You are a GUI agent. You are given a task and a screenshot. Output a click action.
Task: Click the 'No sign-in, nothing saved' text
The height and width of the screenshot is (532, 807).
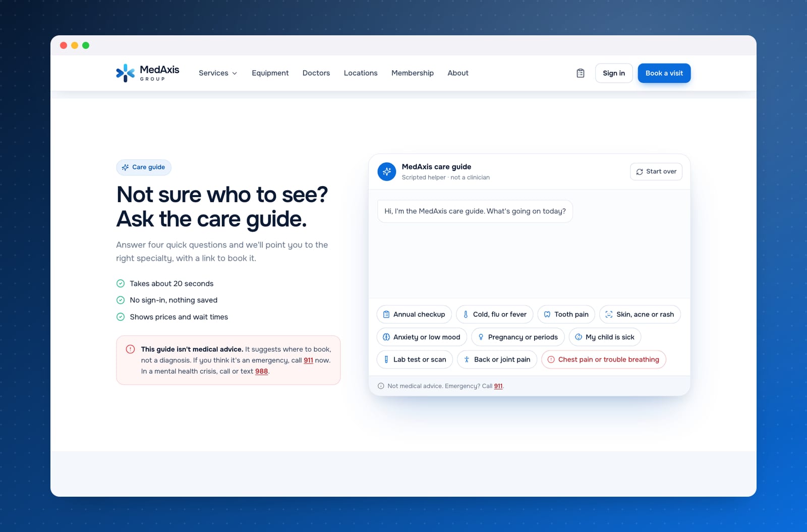tap(174, 301)
